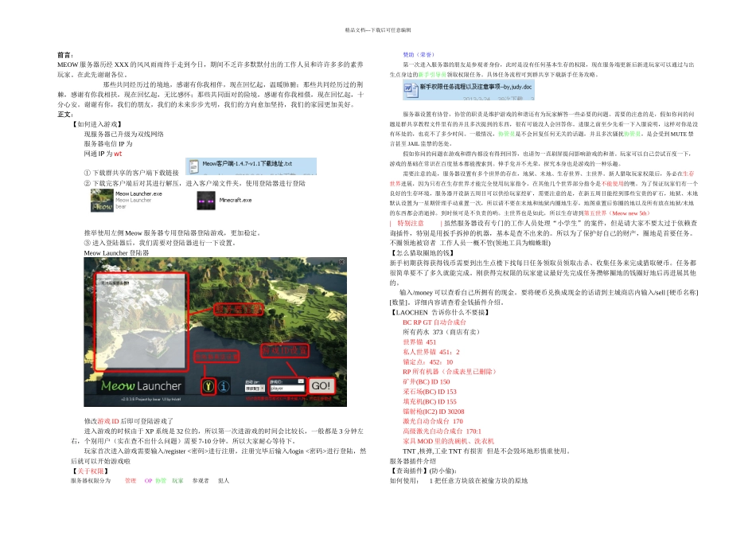Click the file name 'Meow Launcher.exe'
This screenshot has width=756, height=535.
[138, 193]
